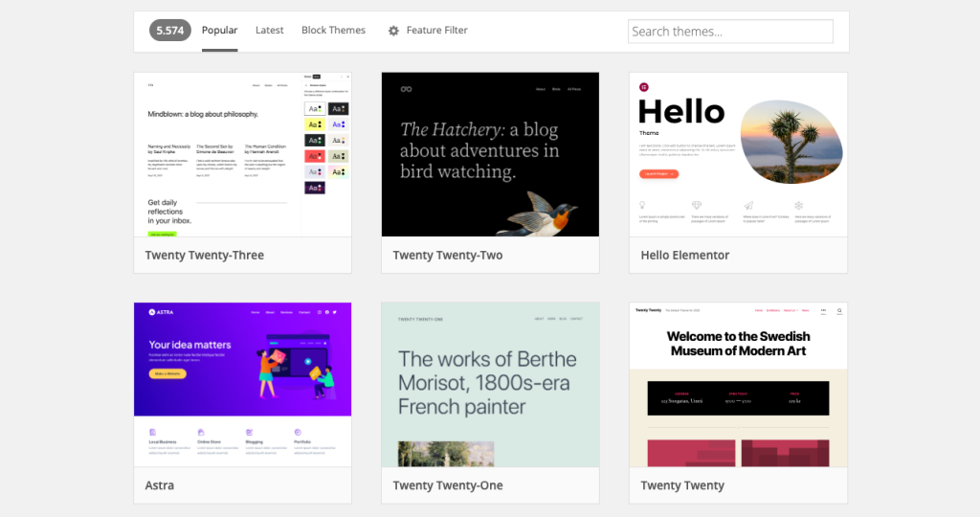The image size is (980, 517).
Task: Switch to the Popular tab
Action: [219, 30]
